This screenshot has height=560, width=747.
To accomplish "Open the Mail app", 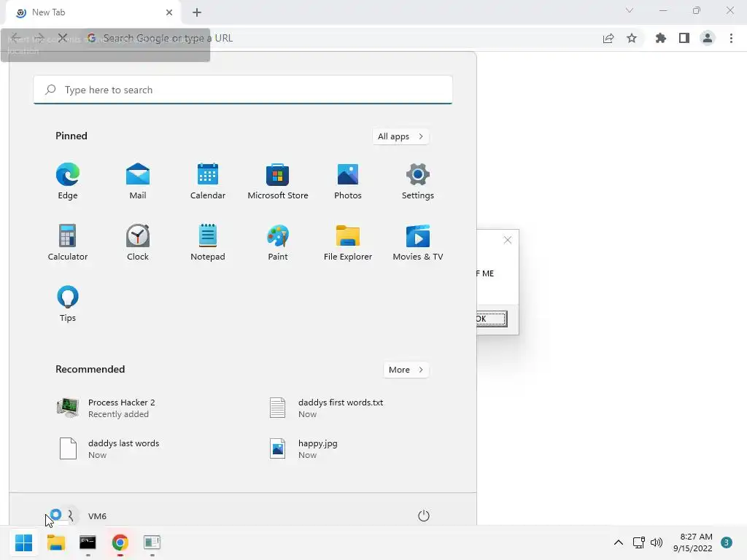I will 138,181.
